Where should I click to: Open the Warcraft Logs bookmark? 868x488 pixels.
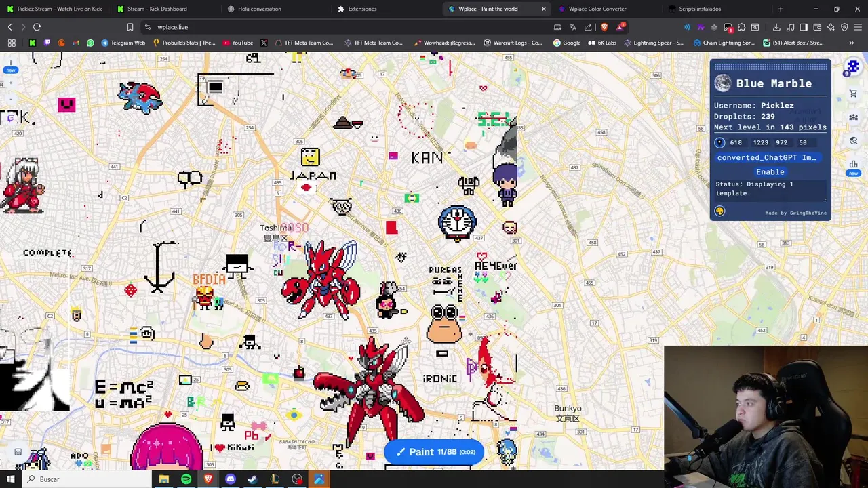512,43
